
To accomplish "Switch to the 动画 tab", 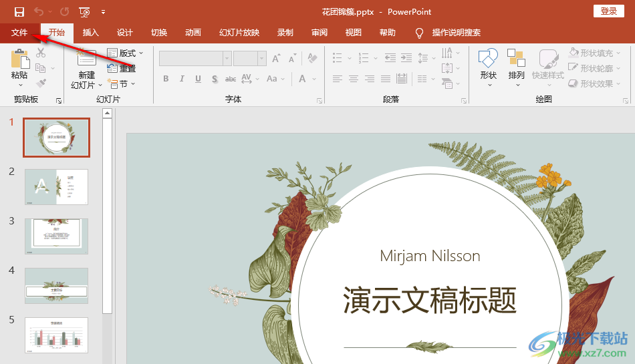I will click(x=193, y=32).
